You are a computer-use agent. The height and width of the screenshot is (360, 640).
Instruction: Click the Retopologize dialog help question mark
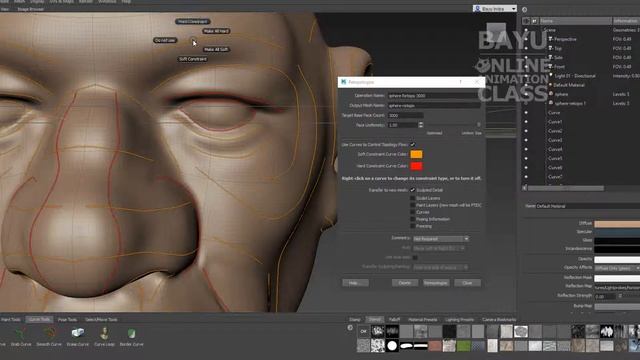pos(460,82)
